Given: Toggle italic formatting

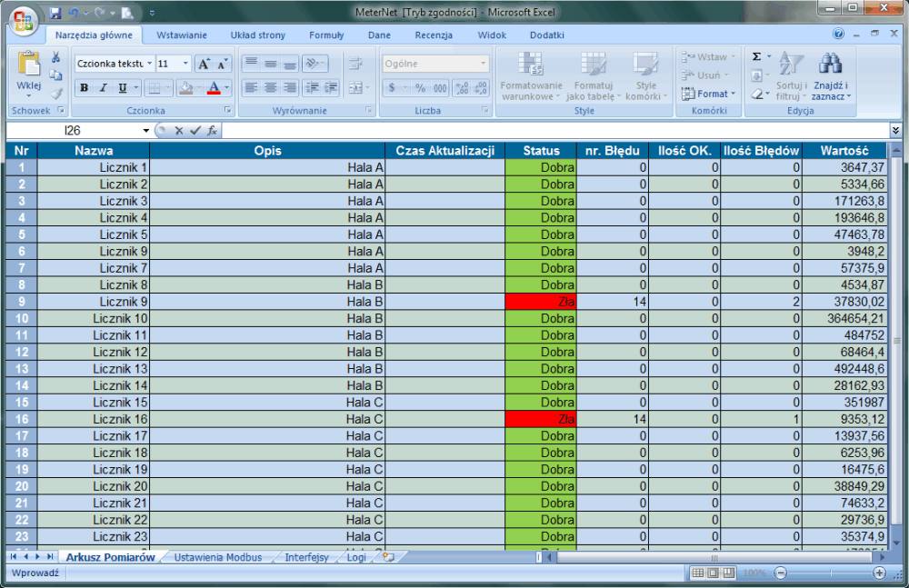Looking at the screenshot, I should [104, 88].
